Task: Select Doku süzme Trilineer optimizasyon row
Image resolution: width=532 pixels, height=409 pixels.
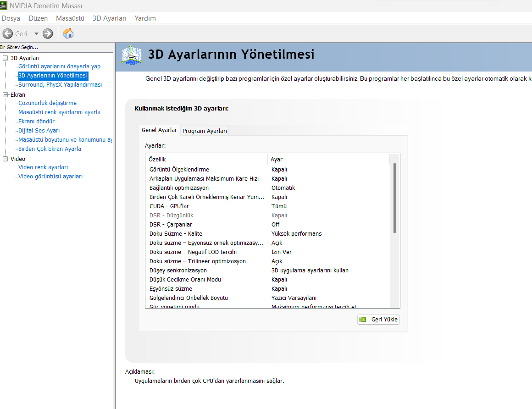Action: tap(268, 261)
